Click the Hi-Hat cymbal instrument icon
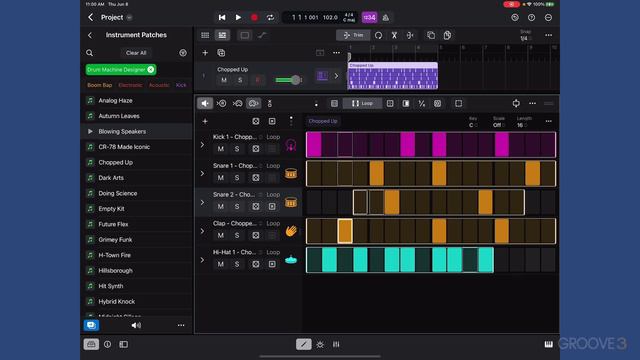The width and height of the screenshot is (640, 360). [x=291, y=260]
